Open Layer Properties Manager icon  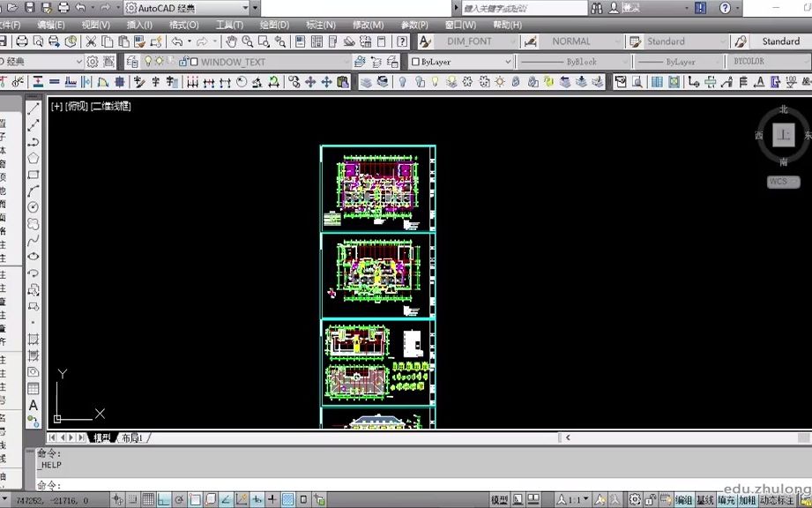(132, 62)
